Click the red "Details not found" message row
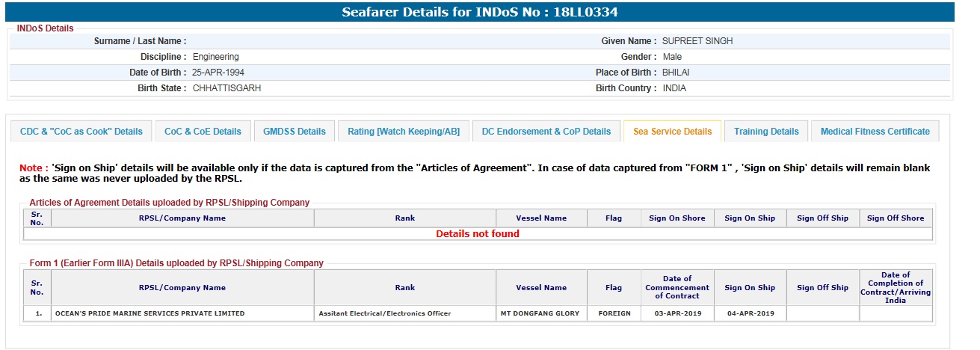980x350 pixels. click(x=478, y=234)
